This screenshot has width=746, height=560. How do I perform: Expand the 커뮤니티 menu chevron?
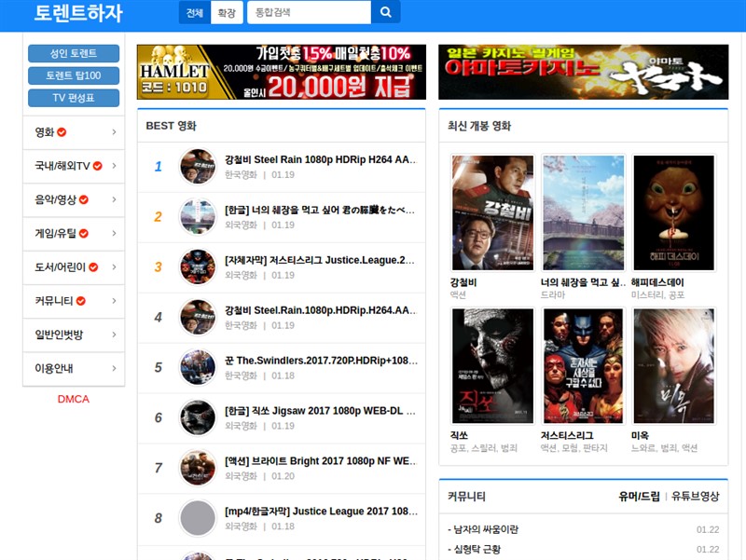(114, 301)
